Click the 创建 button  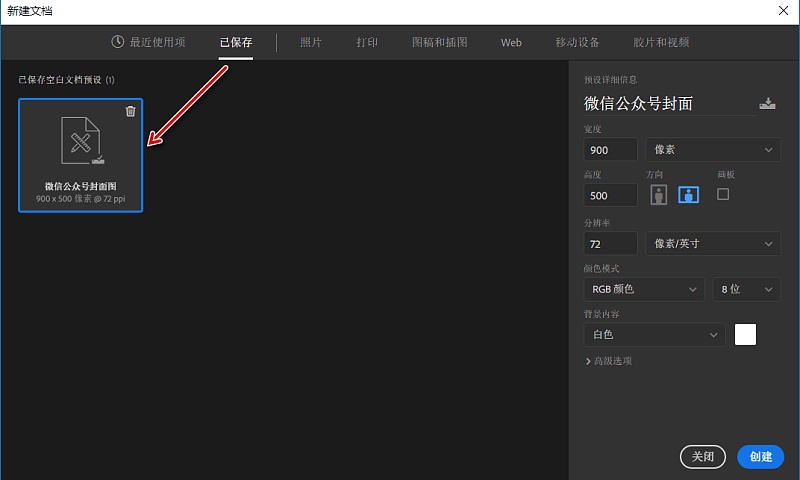(760, 457)
